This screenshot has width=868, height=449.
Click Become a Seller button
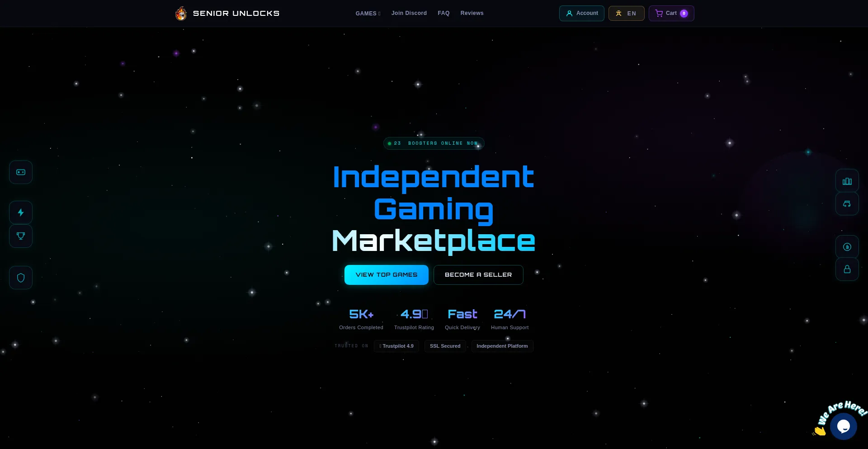tap(478, 275)
